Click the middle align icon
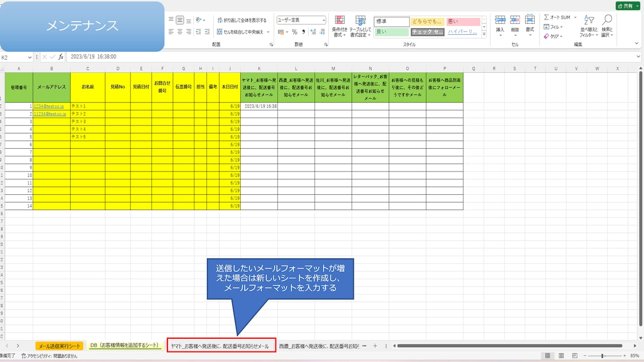The image size is (644, 362). 179,20
